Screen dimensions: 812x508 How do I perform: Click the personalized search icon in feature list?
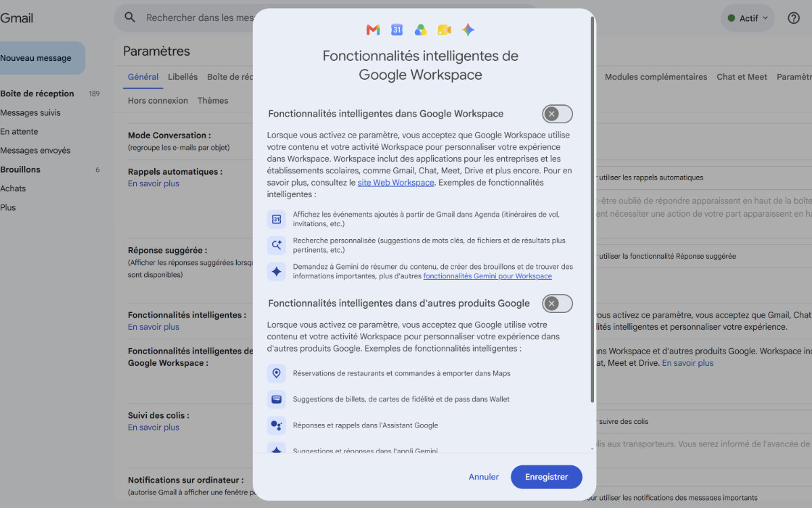pos(276,245)
